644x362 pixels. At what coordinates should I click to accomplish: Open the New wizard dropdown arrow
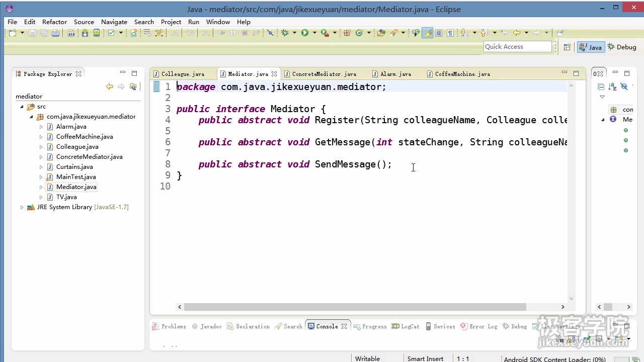[22, 33]
